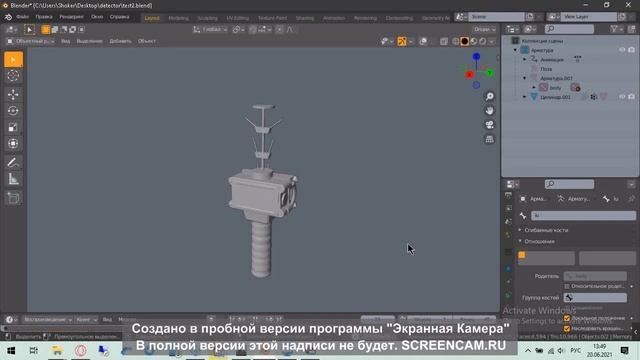Screen dimensions: 640x360
Task: Click the green Y axis on navigation gizmo
Action: tap(489, 73)
